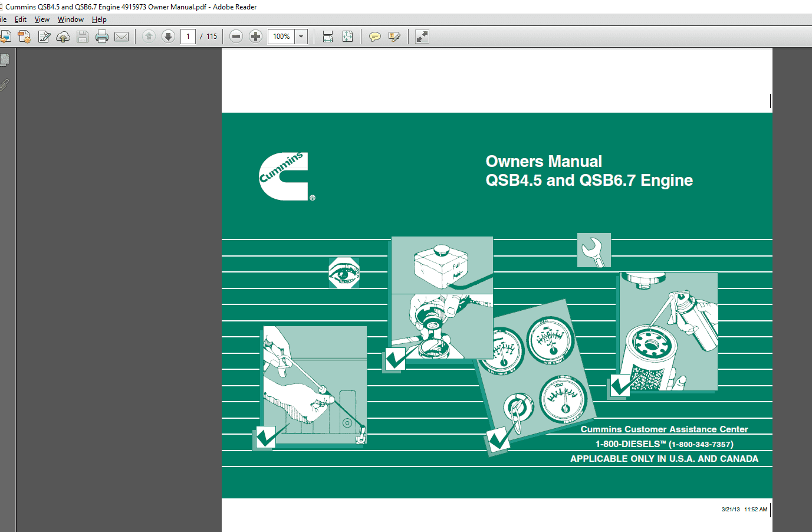This screenshot has width=812, height=532.
Task: Zoom out with the minus button
Action: point(236,37)
